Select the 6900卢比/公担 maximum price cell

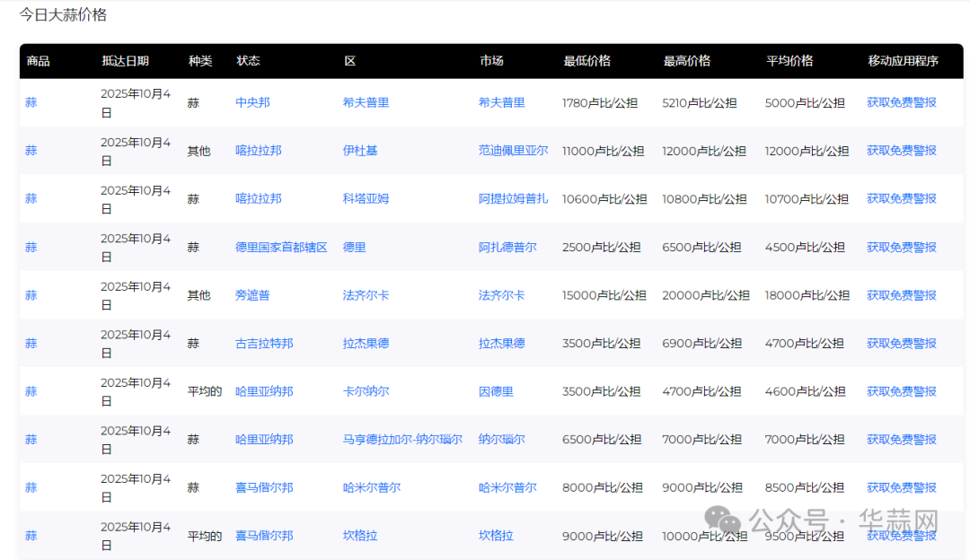701,345
